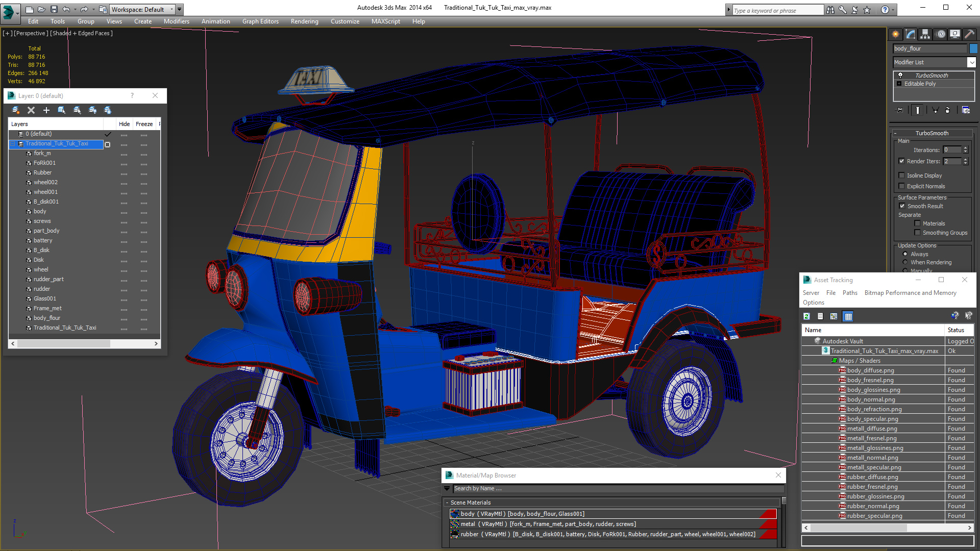Enable Separate by Smoothing Groups checkbox
This screenshot has height=551, width=980.
tap(917, 233)
